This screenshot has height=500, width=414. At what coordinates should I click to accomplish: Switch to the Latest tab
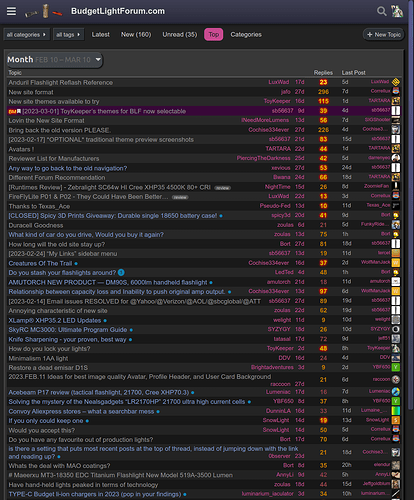(101, 35)
